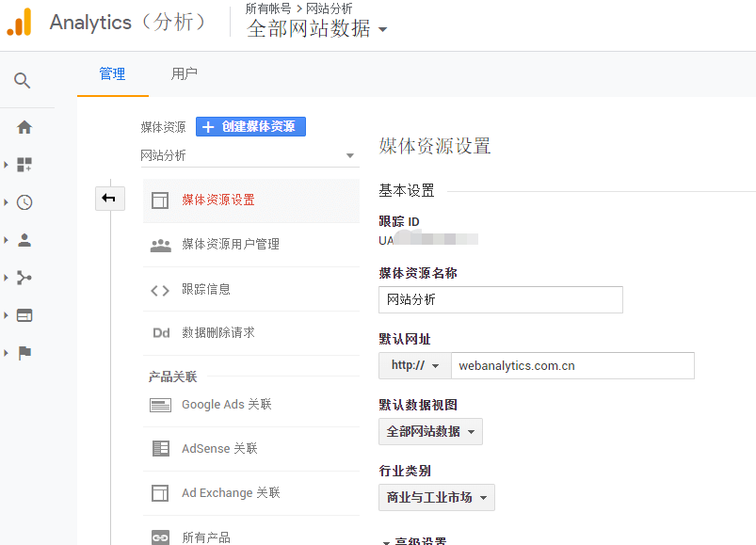The image size is (756, 545).
Task: Select 媒体资源设置 menu item
Action: 251,200
